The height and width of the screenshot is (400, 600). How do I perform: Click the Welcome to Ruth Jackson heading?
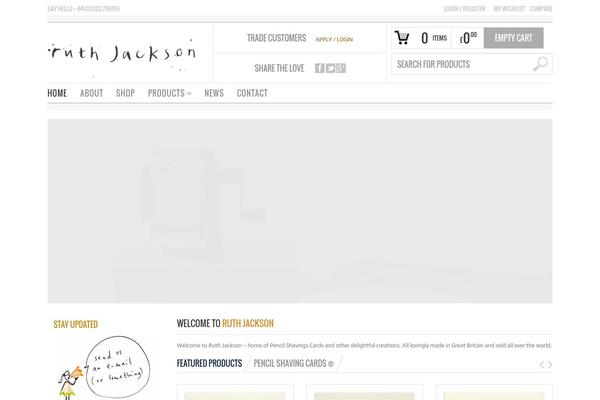(x=225, y=323)
